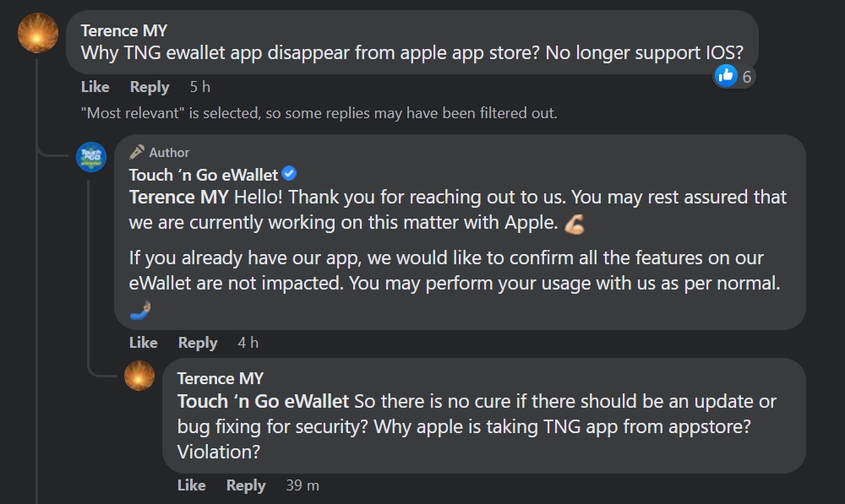This screenshot has height=504, width=845.
Task: Click Terence MY's top comment avatar
Action: (x=38, y=33)
